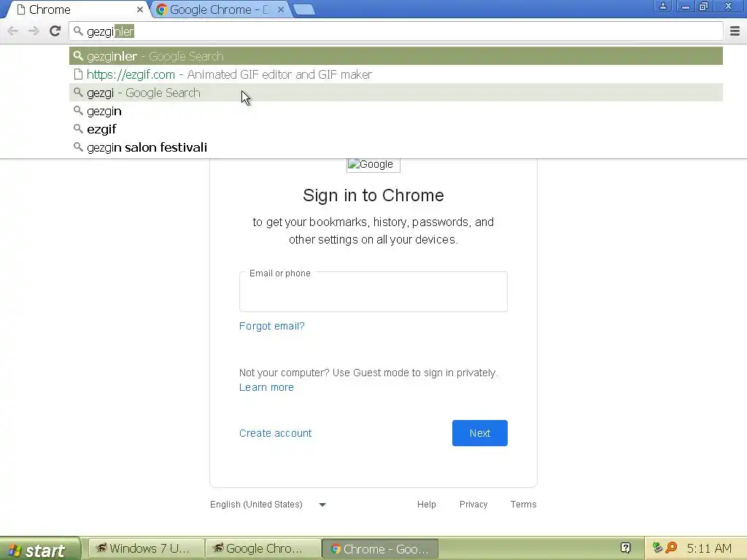The image size is (747, 560).
Task: Click the browser forward arrow
Action: point(34,31)
